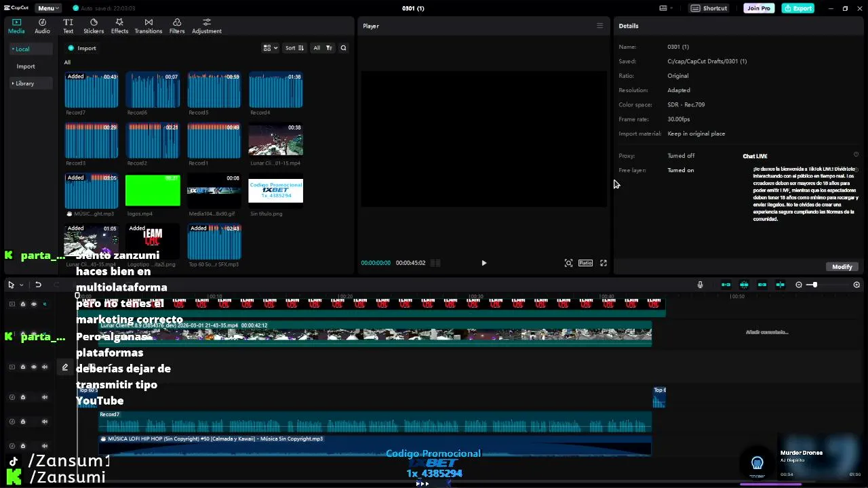
Task: Select the logos.mp4 green screen thumbnail
Action: [153, 190]
